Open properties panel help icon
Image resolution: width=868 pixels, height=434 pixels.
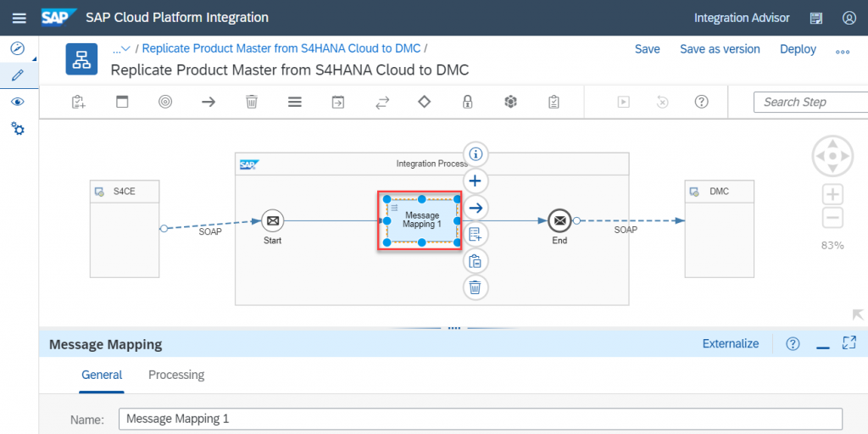tap(793, 344)
